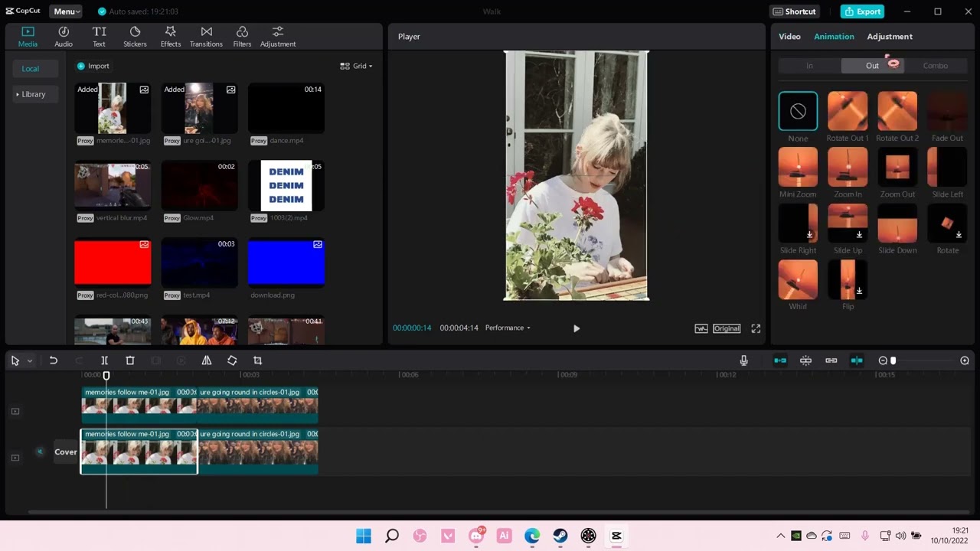Mute the main track with the speaker icon
The width and height of the screenshot is (980, 551).
point(40,452)
